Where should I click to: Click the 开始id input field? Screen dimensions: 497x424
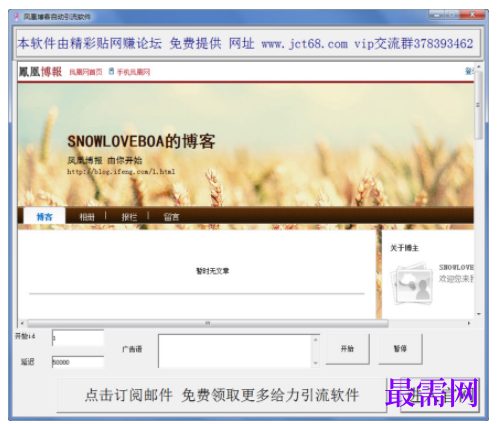click(78, 338)
